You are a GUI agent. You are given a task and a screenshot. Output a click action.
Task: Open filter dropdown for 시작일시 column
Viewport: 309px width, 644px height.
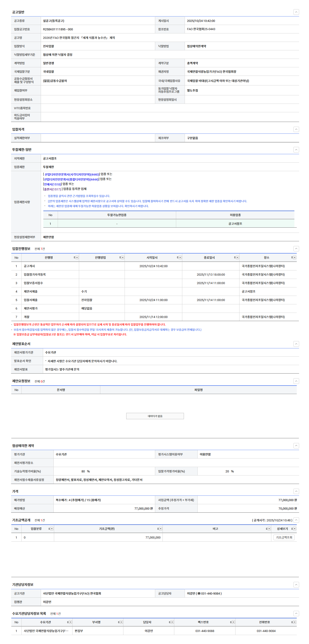pos(180,258)
